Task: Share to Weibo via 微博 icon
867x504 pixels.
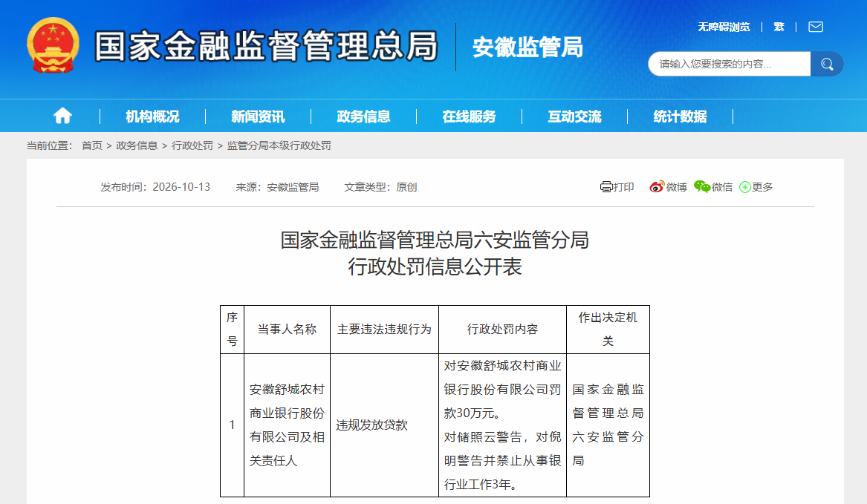Action: pos(668,187)
